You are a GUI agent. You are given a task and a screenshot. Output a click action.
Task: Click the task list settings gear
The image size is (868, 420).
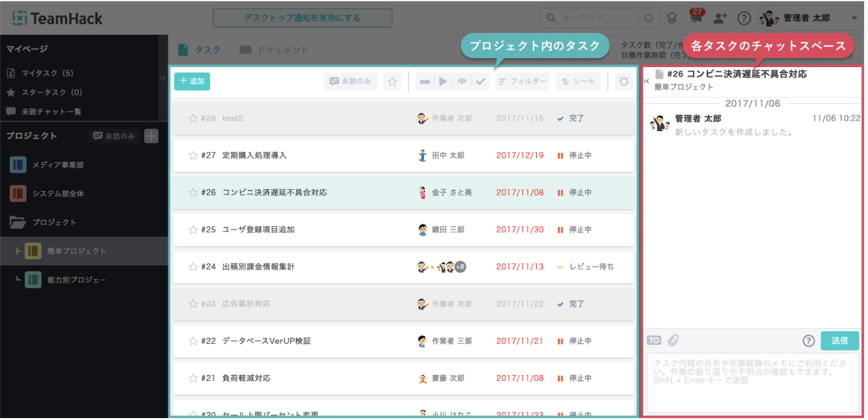coord(624,82)
